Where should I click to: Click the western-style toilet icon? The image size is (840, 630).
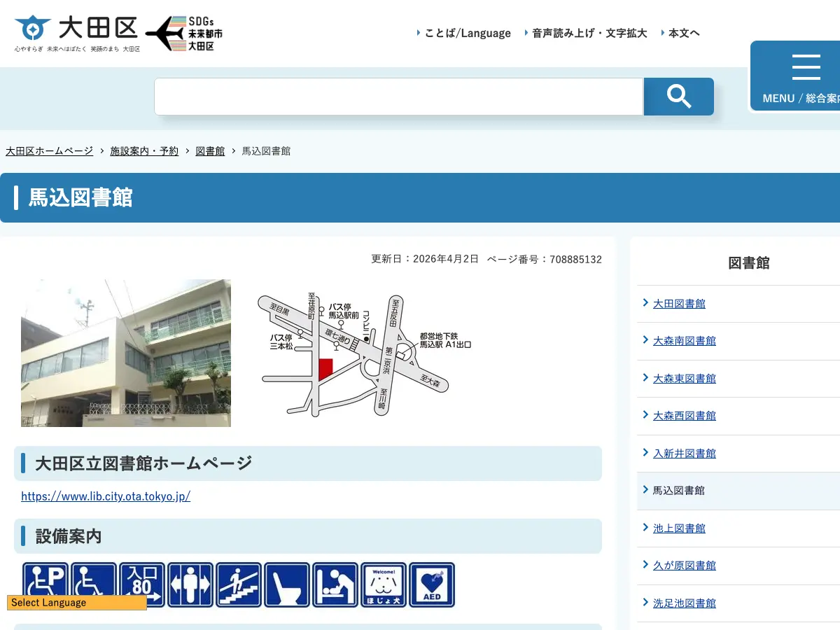tap(287, 584)
